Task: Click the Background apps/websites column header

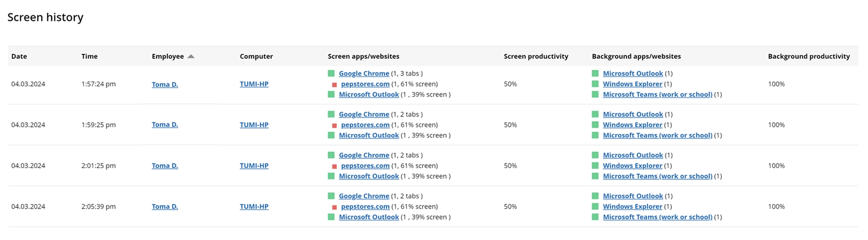Action: 636,56
